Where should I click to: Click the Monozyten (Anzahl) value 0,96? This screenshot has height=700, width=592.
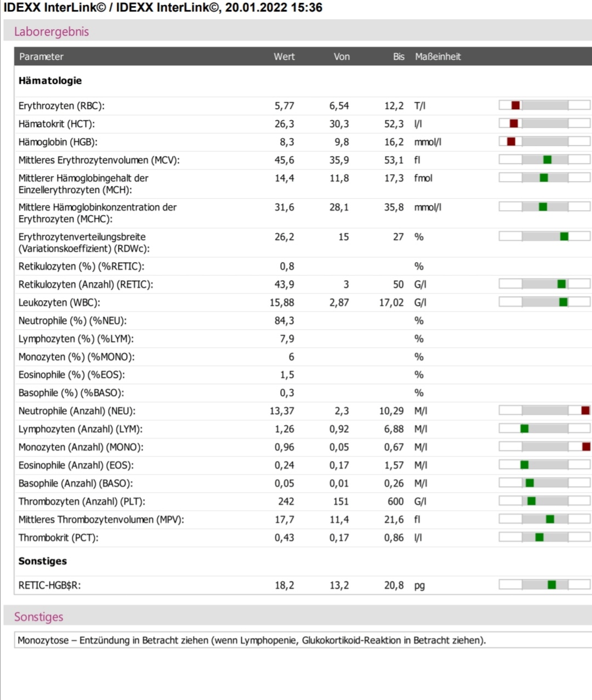[x=284, y=448]
